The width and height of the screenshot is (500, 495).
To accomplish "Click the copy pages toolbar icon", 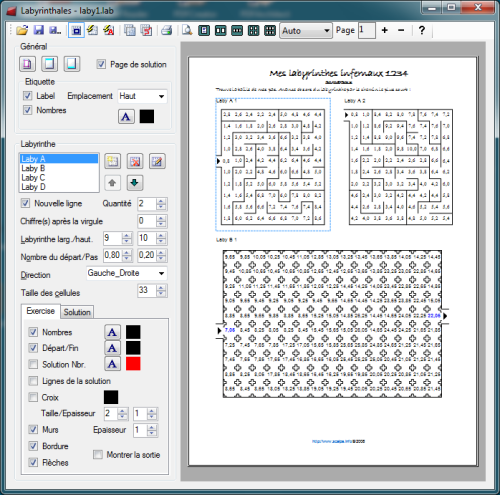I will [130, 30].
